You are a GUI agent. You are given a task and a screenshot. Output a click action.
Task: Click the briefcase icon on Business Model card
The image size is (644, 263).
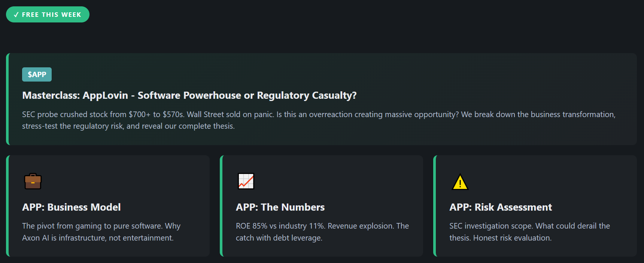[33, 181]
